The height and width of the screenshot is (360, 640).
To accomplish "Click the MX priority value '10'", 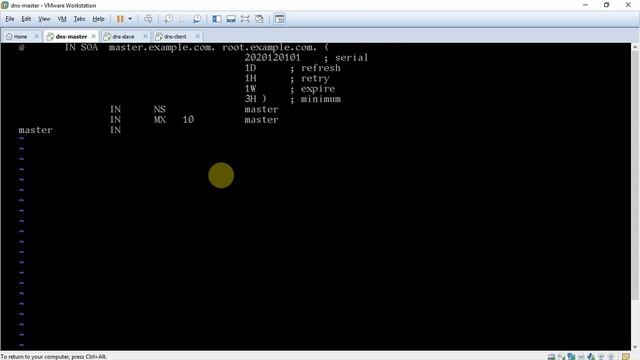I will pyautogui.click(x=188, y=120).
